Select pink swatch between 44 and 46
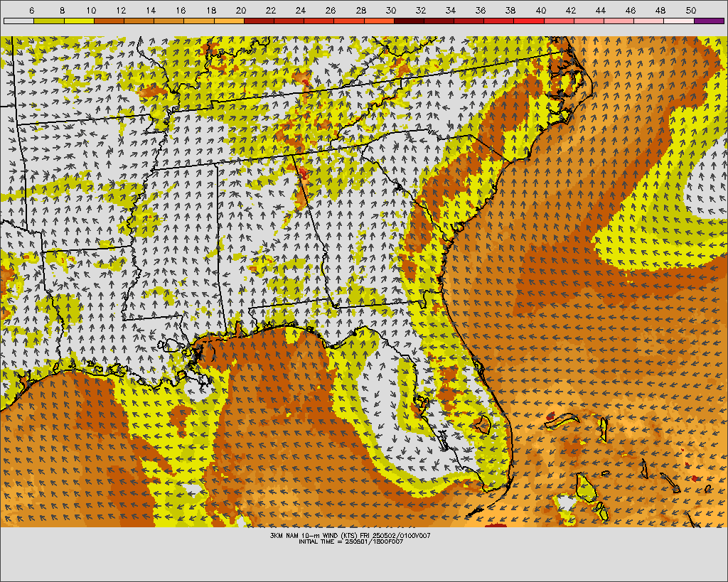 point(619,21)
